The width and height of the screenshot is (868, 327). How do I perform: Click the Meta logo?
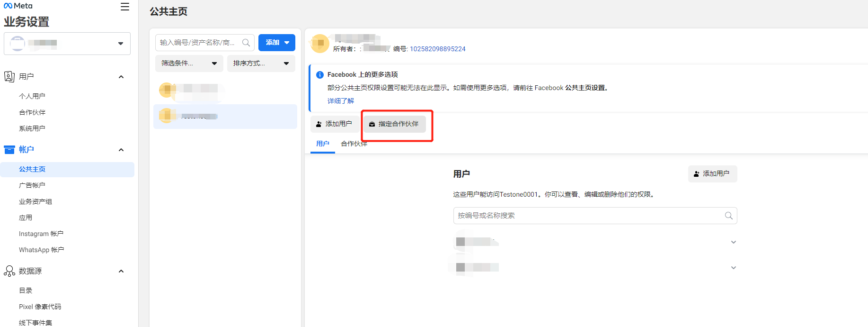point(18,6)
